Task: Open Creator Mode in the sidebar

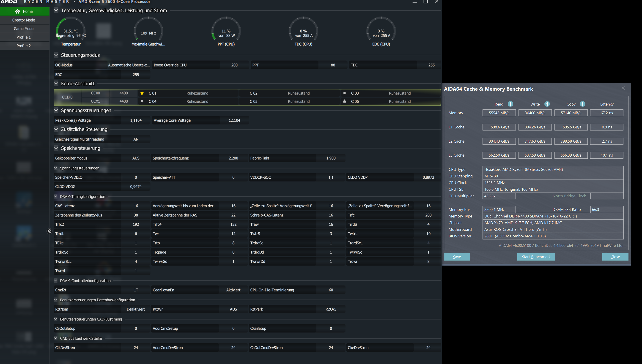Action: (24, 20)
